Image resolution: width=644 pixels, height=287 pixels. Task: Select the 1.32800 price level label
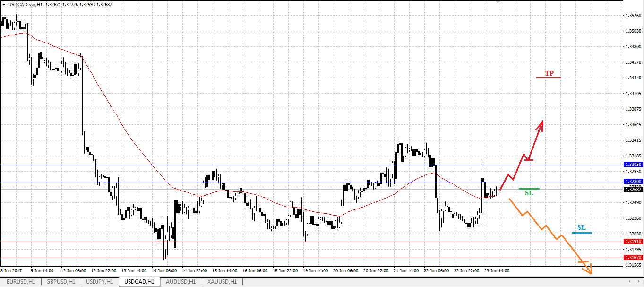[x=634, y=182]
